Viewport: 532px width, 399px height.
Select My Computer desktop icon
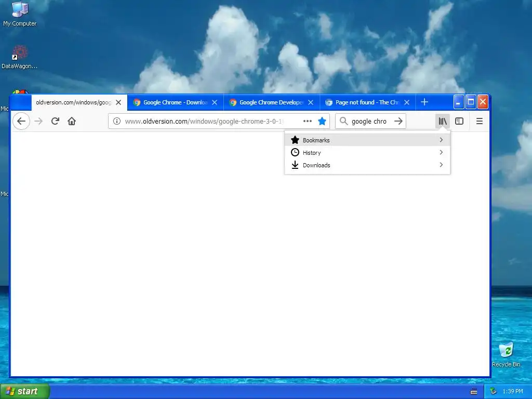20,14
